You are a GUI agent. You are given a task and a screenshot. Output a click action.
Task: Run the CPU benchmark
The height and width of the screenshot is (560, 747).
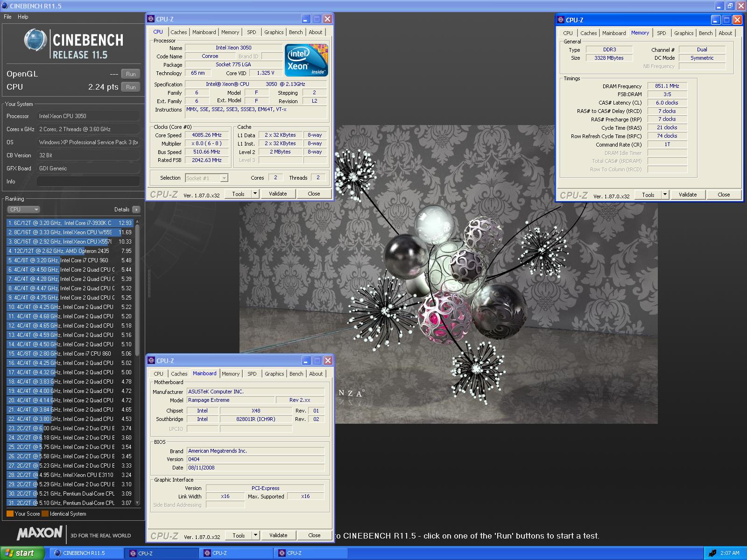pos(131,87)
